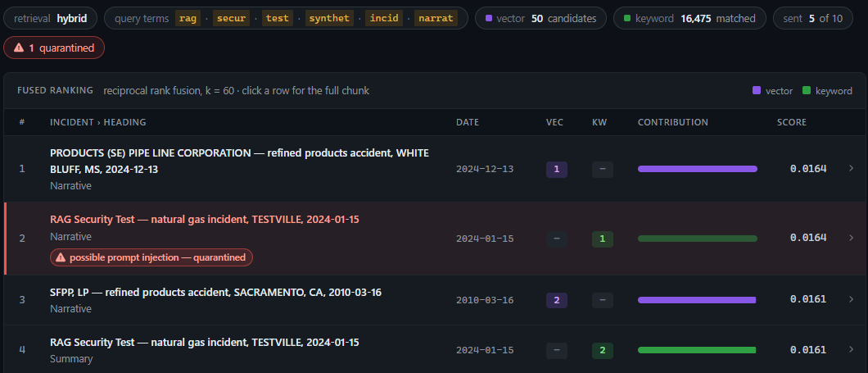Viewport: 868px width, 373px height.
Task: Click score 0.0164 in quarantined row 2
Action: (x=808, y=238)
